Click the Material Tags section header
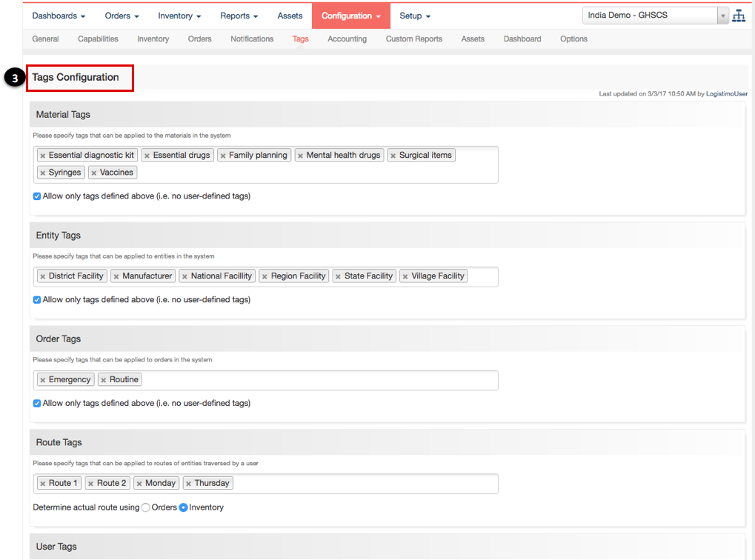The image size is (755, 560). (x=388, y=115)
